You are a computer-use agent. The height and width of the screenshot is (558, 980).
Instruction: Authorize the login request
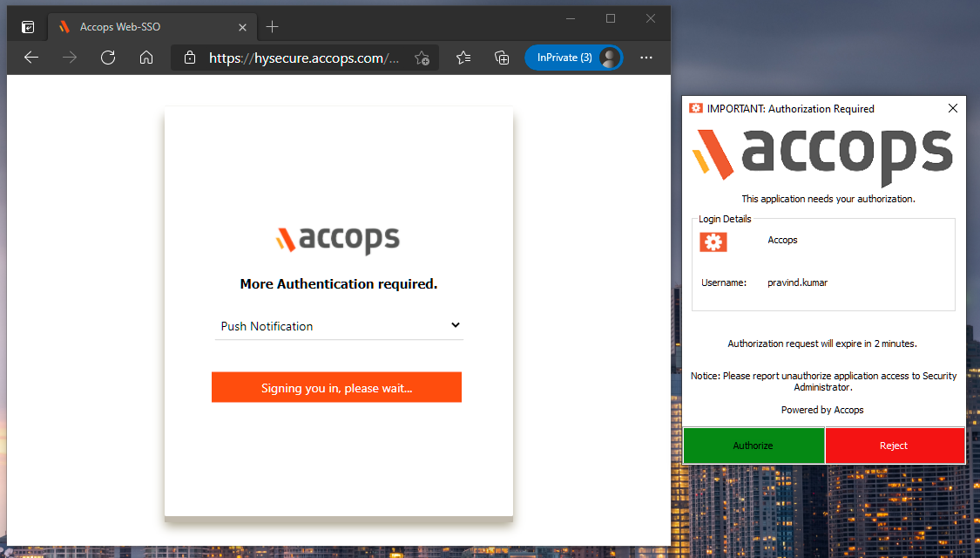(x=753, y=446)
